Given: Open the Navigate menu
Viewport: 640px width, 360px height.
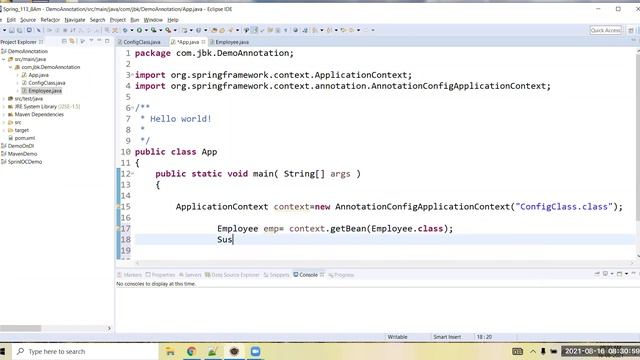Looking at the screenshot, I should pos(75,20).
